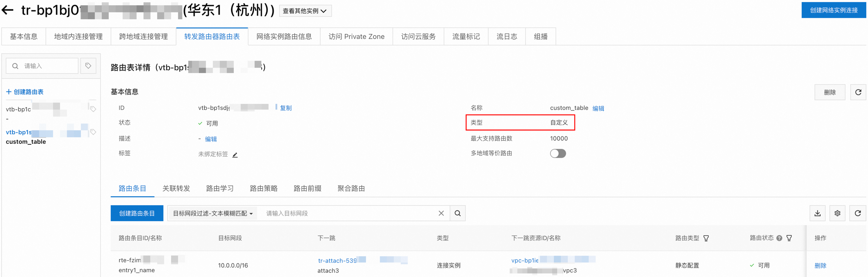Viewport: 868px width, 277px height.
Task: Filter by route type column
Action: (706, 238)
